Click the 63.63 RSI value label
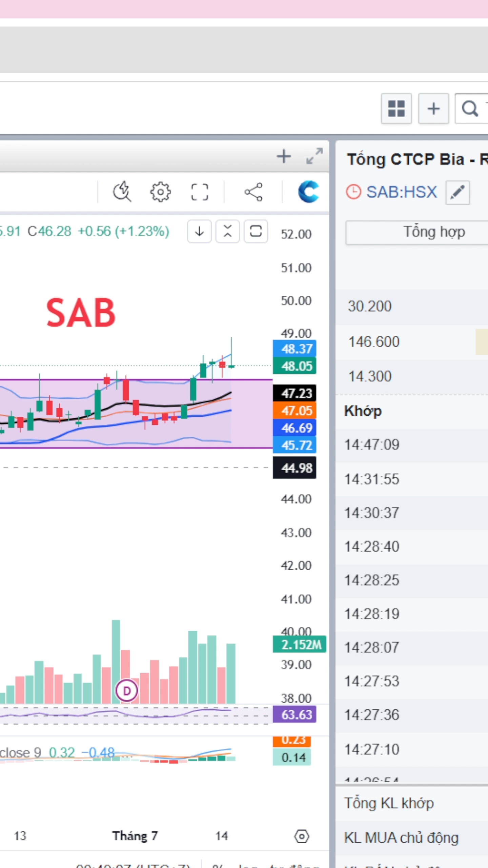 (x=294, y=714)
